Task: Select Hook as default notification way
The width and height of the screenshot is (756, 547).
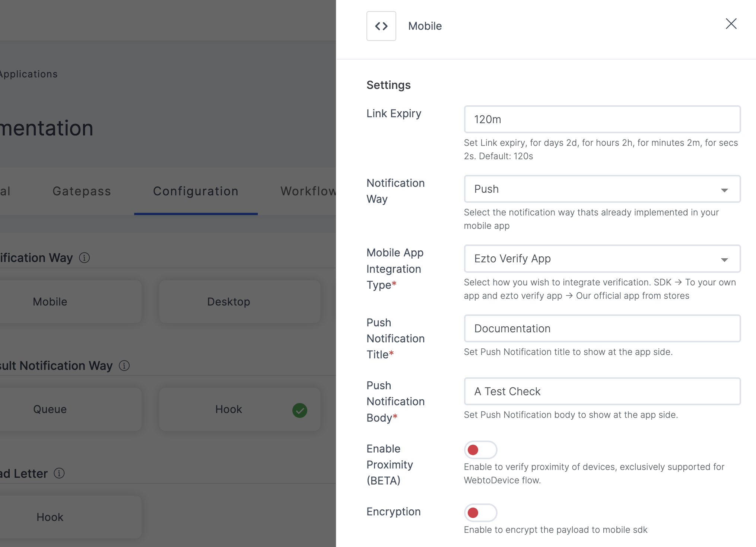Action: (x=228, y=409)
